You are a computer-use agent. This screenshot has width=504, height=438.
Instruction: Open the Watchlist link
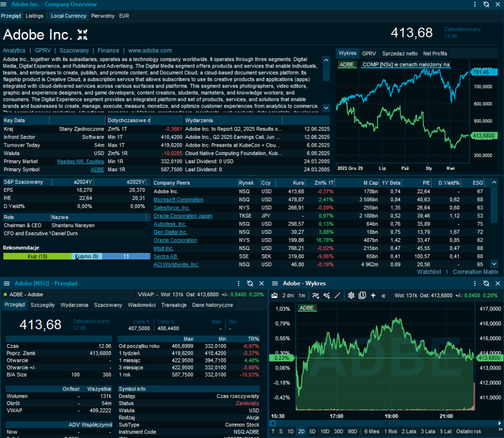[429, 272]
